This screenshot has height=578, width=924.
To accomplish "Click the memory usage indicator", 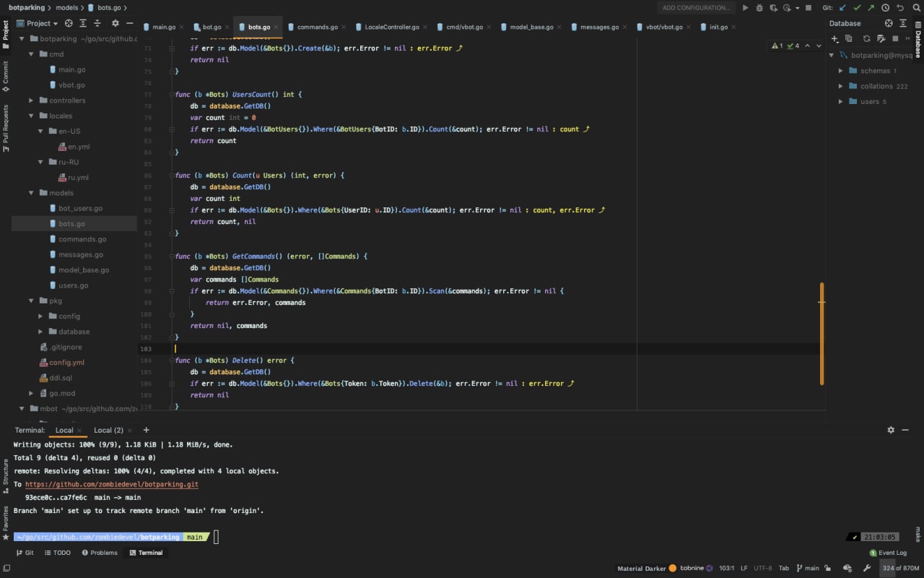I will click(x=898, y=568).
